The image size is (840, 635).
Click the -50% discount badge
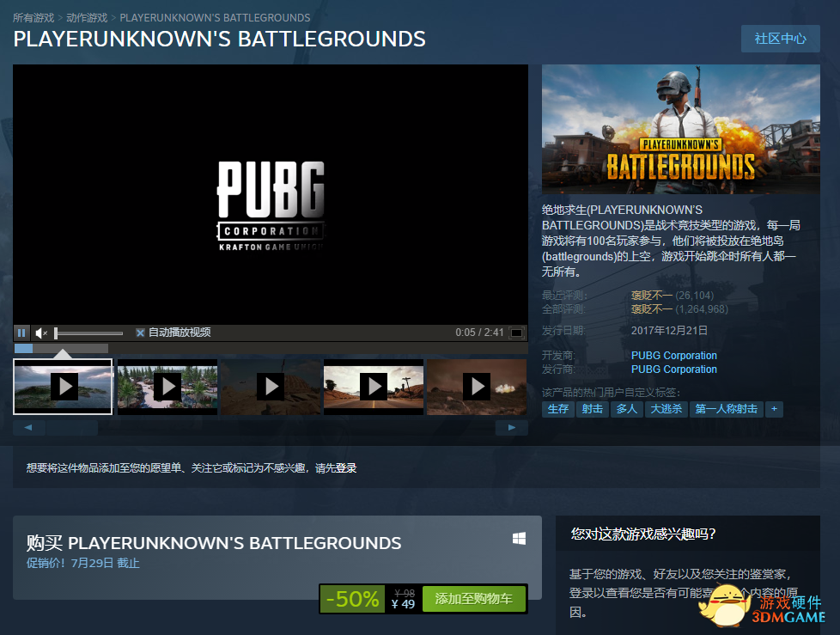click(352, 599)
